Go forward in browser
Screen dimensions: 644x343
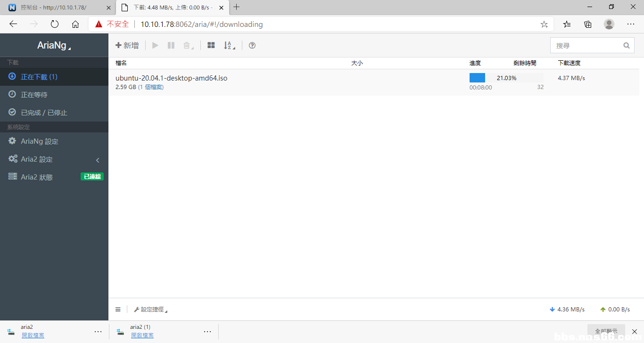(34, 24)
